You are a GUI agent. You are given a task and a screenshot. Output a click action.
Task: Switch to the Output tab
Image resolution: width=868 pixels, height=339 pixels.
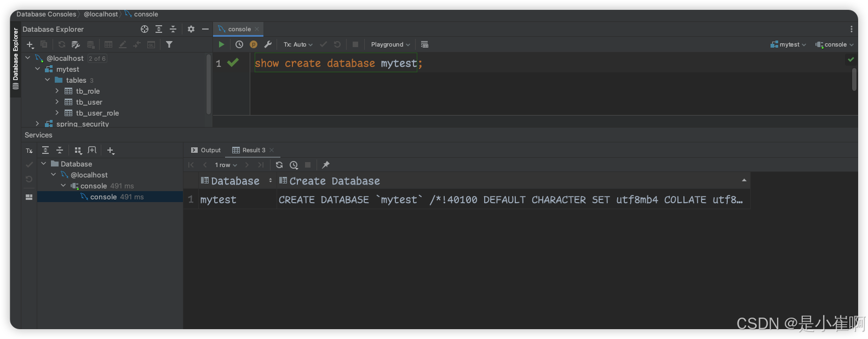206,150
